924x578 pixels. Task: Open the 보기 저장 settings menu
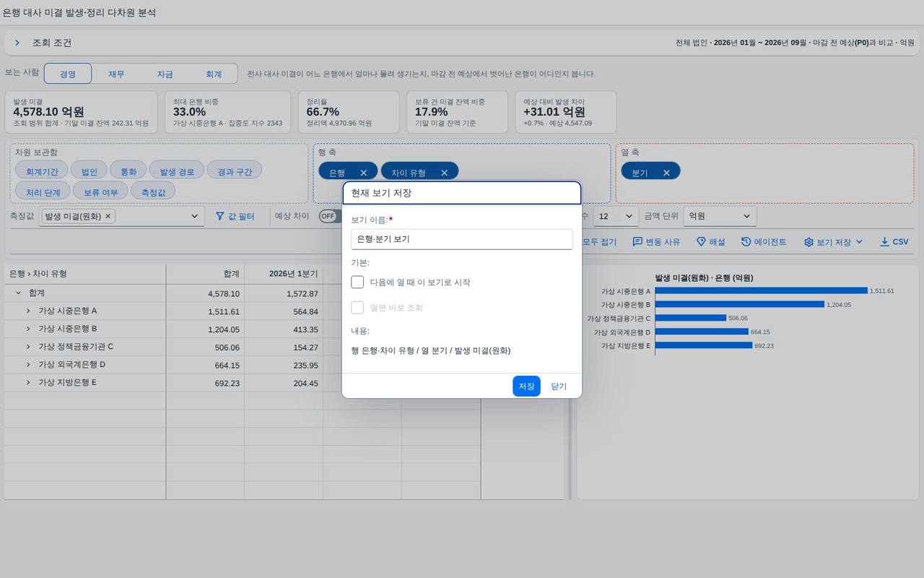pyautogui.click(x=834, y=242)
